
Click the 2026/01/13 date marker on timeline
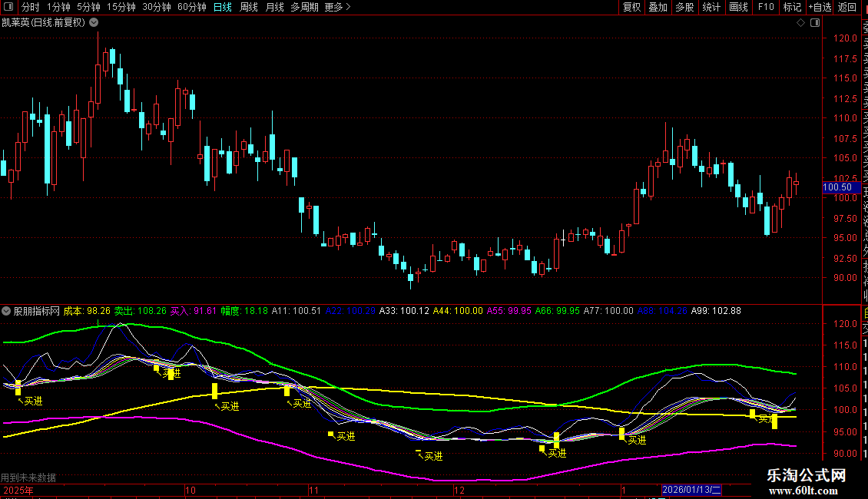[692, 490]
